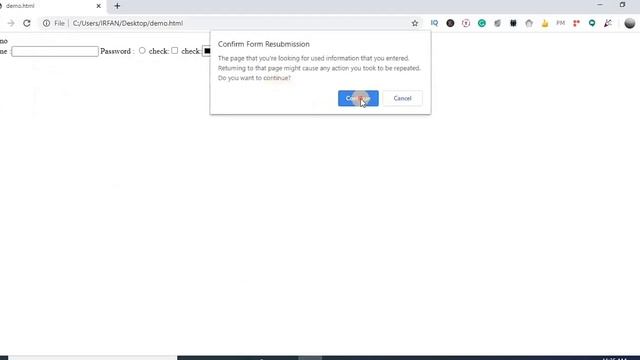This screenshot has width=640, height=360.
Task: Open the dark pen-like extension icon
Action: tap(608, 23)
